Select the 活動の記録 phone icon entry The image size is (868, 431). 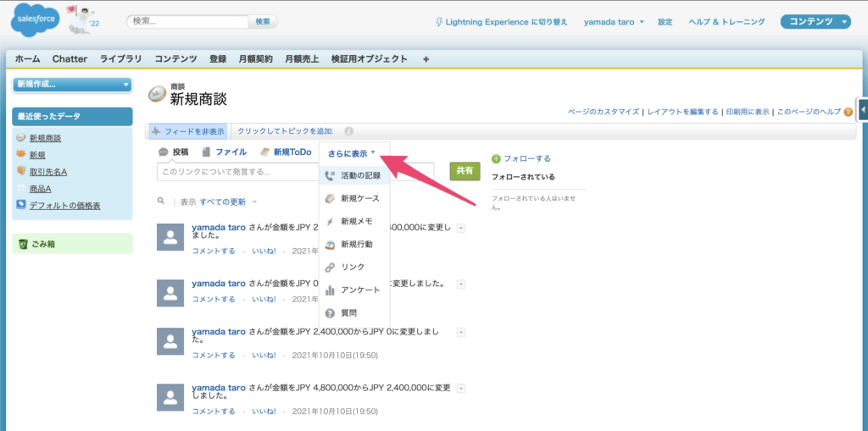click(354, 175)
